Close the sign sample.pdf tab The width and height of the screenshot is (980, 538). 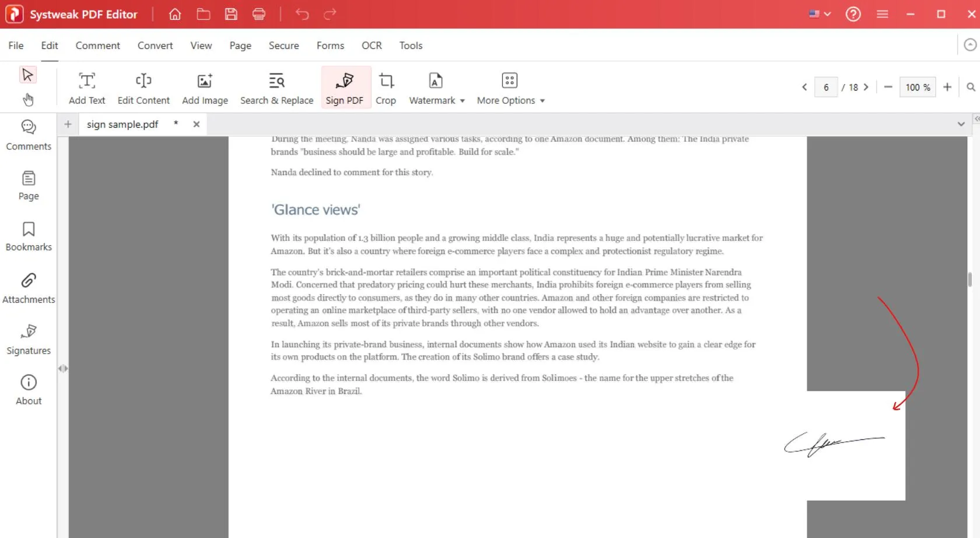197,124
